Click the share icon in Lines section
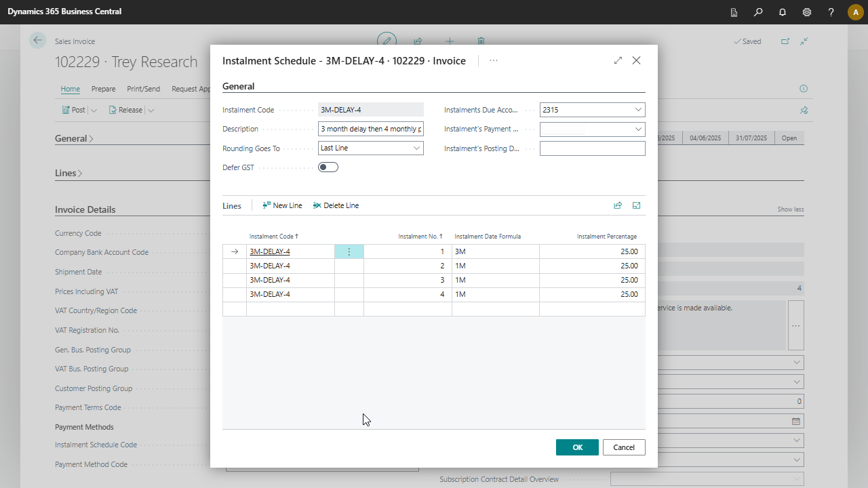 (x=618, y=205)
